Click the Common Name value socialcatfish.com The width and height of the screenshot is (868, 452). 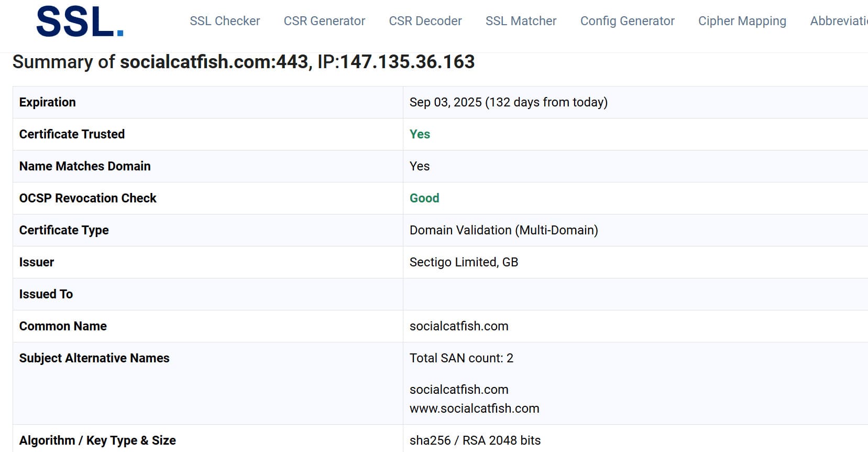point(459,326)
